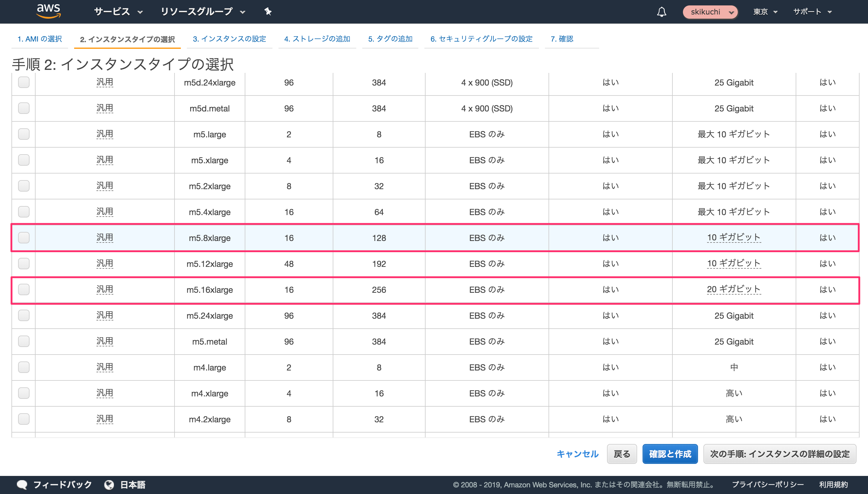Viewport: 868px width, 494px height.
Task: Go to step 3. インスタンスの設定 tab
Action: pyautogui.click(x=229, y=39)
